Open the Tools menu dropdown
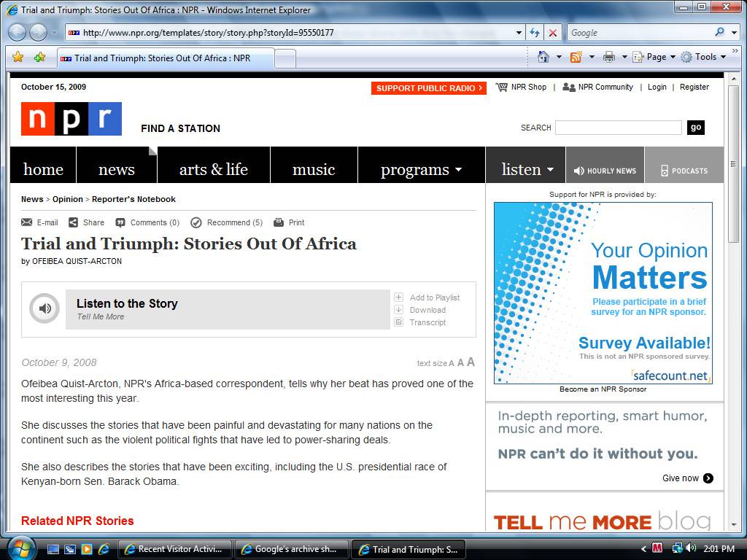 coord(704,57)
